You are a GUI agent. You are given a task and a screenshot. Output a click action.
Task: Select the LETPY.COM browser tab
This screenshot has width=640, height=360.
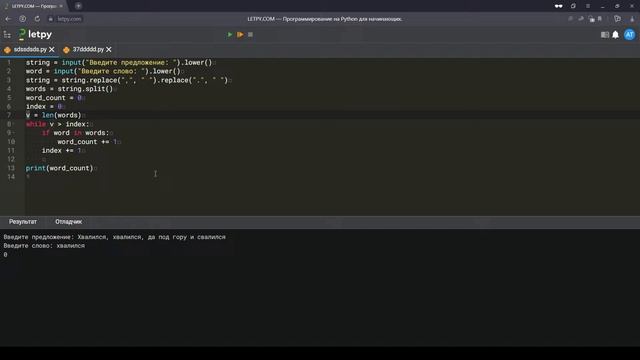(33, 6)
